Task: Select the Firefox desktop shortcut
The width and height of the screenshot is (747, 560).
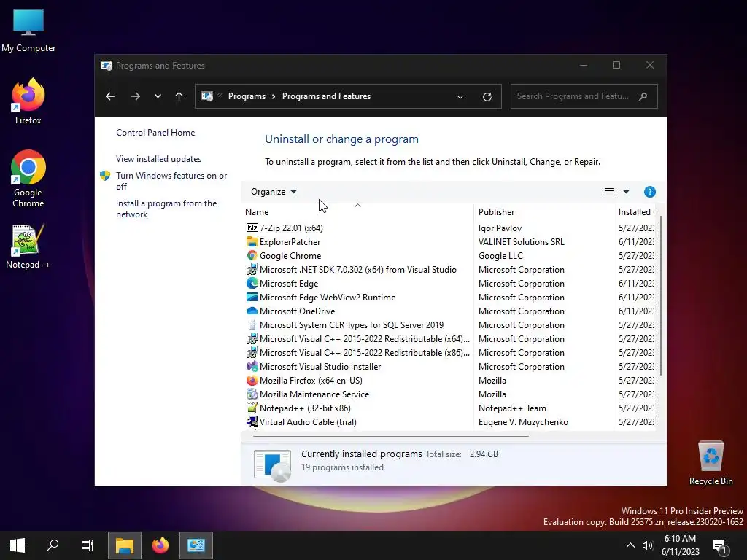Action: (28, 101)
